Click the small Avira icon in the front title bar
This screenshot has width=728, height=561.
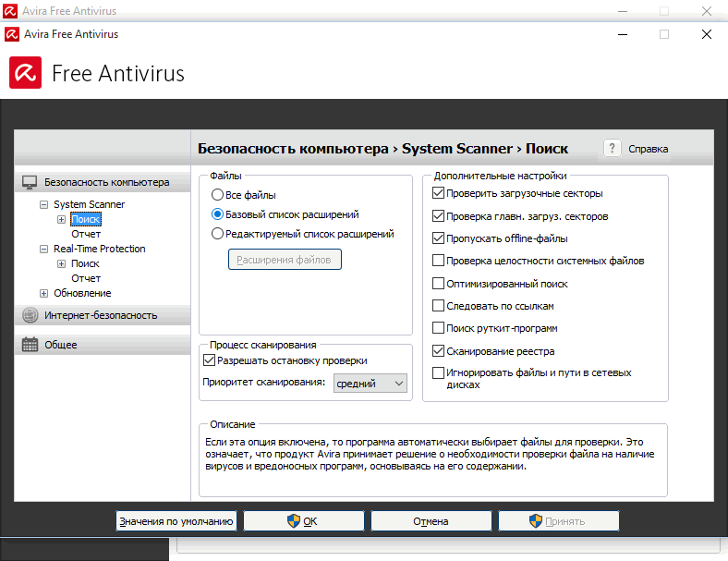click(12, 34)
